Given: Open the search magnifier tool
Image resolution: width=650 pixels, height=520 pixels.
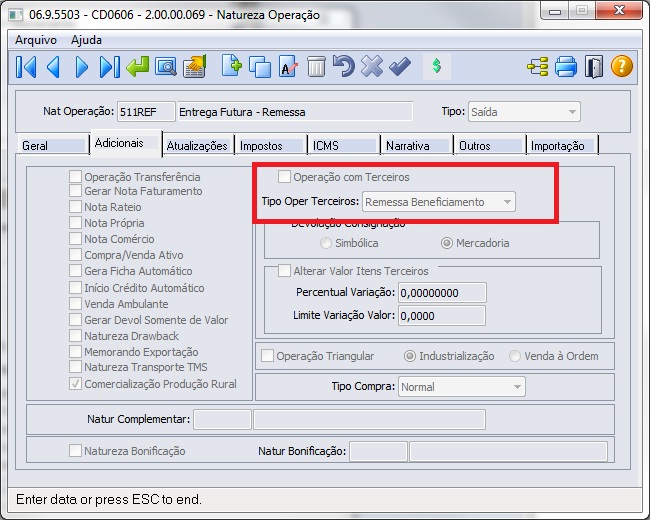Looking at the screenshot, I should click(x=166, y=67).
